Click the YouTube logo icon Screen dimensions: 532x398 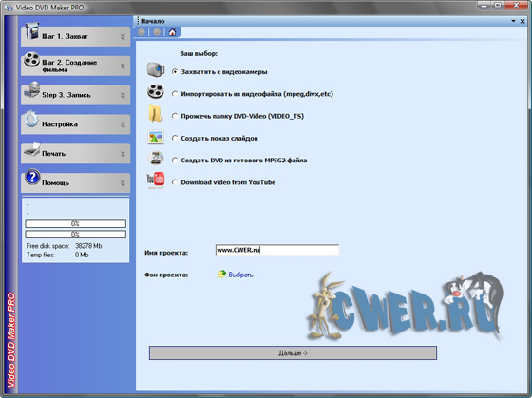(156, 180)
